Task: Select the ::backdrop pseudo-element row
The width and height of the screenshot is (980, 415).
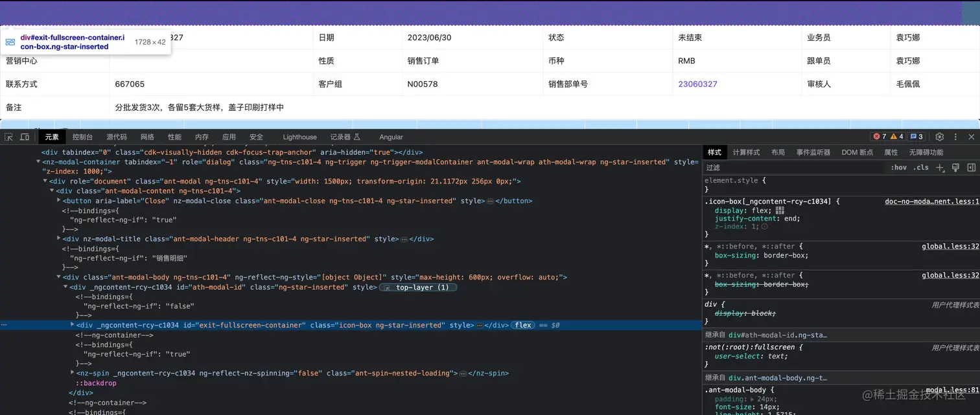Action: [x=97, y=383]
